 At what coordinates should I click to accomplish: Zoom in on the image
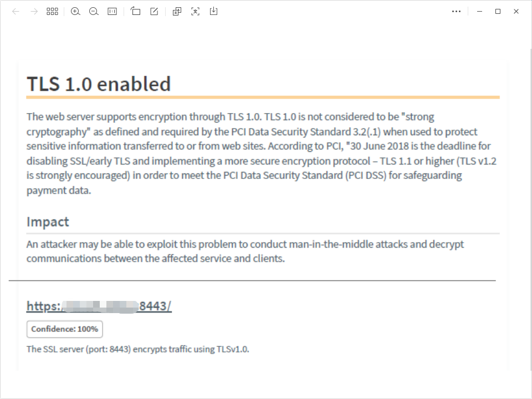click(x=75, y=11)
